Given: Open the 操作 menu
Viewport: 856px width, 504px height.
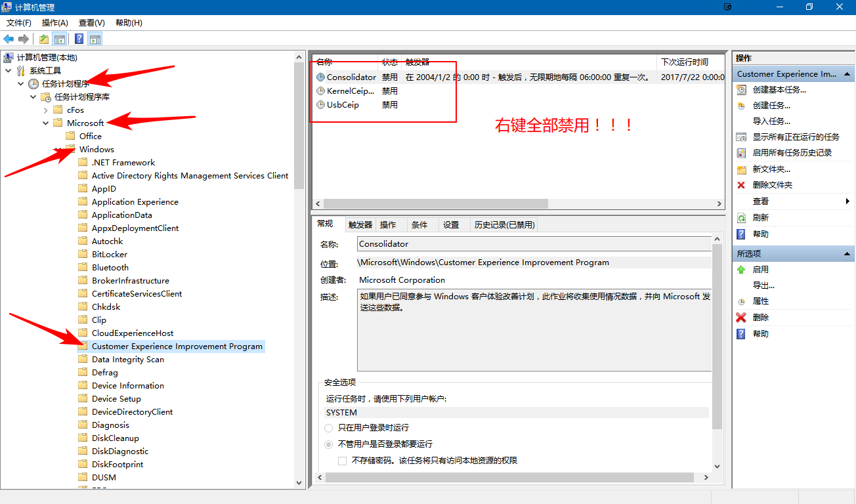Looking at the screenshot, I should tap(54, 22).
